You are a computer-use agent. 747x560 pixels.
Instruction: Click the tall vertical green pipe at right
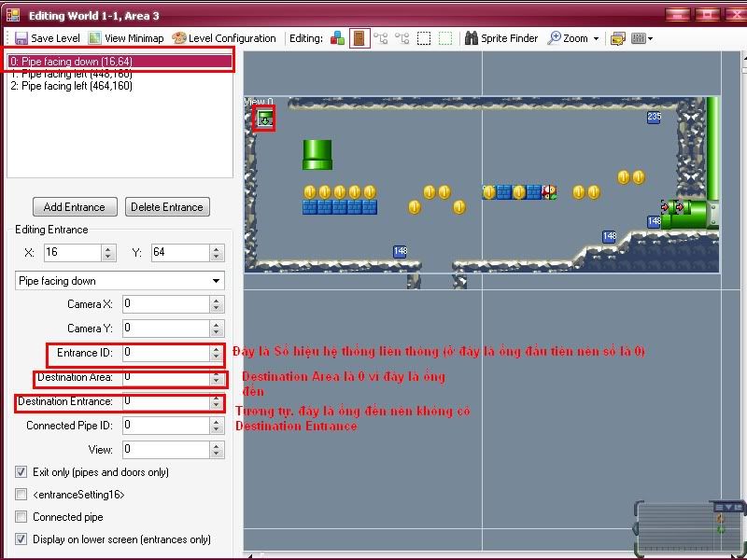click(x=712, y=148)
